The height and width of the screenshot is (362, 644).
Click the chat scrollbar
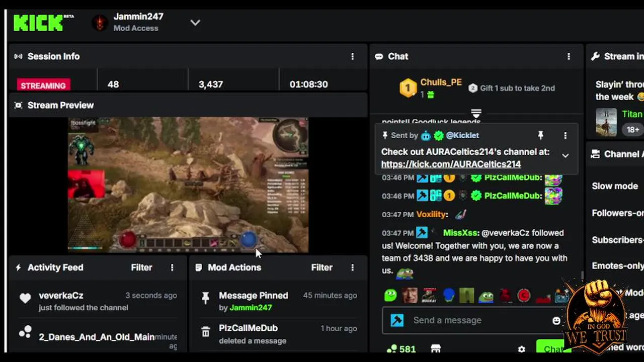[x=582, y=277]
